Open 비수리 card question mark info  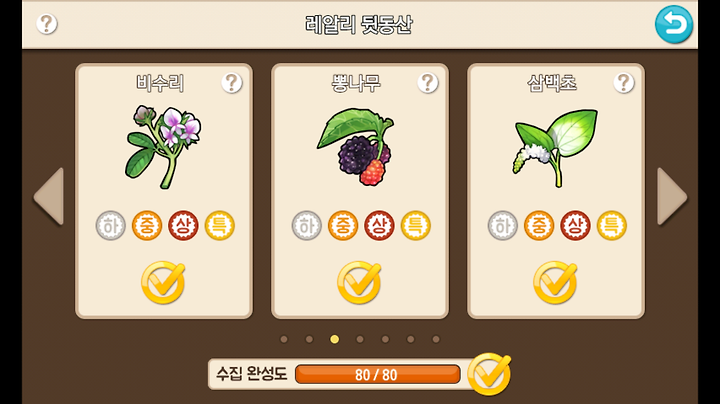pyautogui.click(x=232, y=83)
